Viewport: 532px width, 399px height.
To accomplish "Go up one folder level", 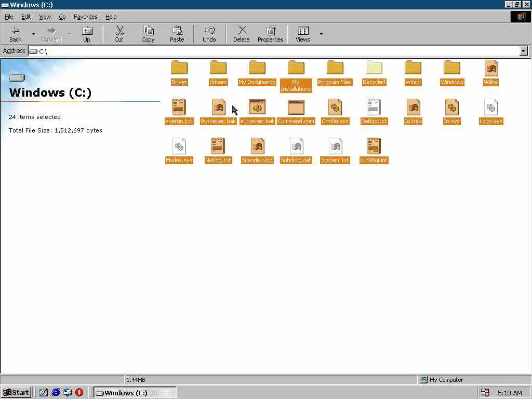I will tap(87, 34).
